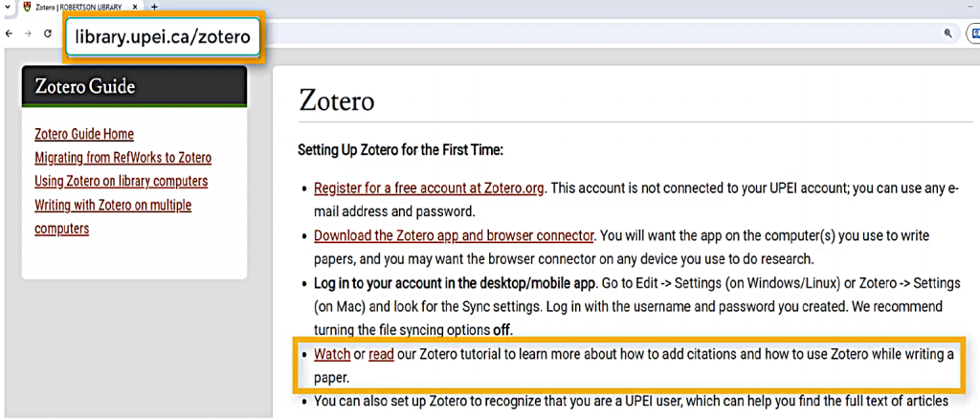Screen dimensions: 980x419
Task: Click the zoom magnifier icon in address bar
Action: pyautogui.click(x=947, y=33)
